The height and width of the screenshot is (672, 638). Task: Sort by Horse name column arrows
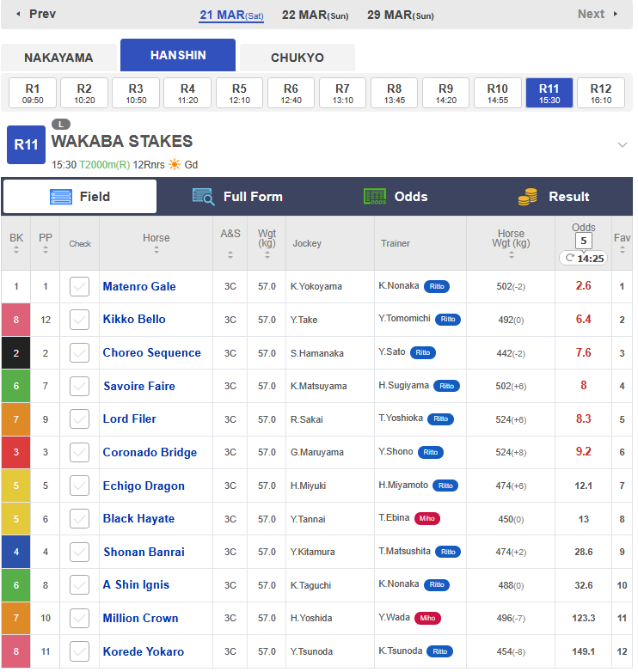pyautogui.click(x=156, y=250)
